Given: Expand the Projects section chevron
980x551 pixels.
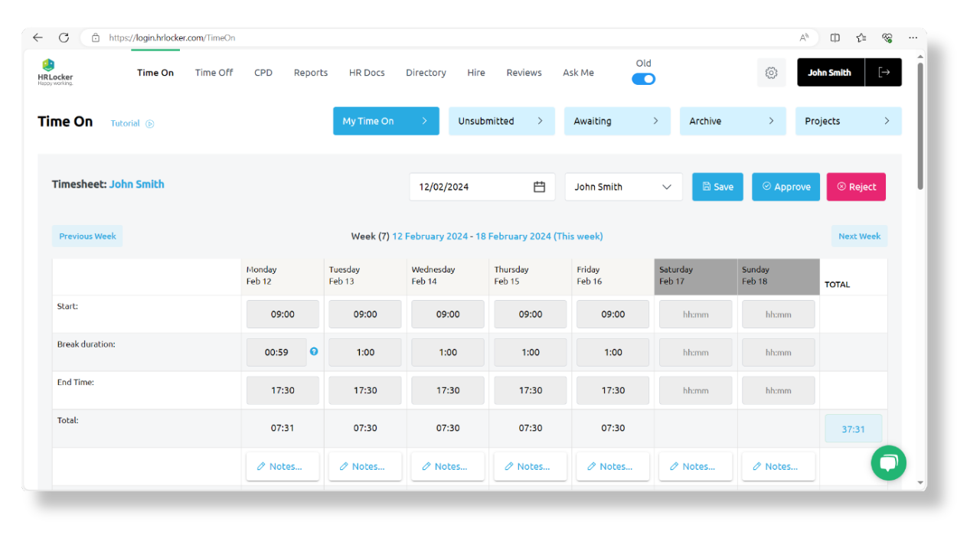Looking at the screenshot, I should [x=887, y=120].
